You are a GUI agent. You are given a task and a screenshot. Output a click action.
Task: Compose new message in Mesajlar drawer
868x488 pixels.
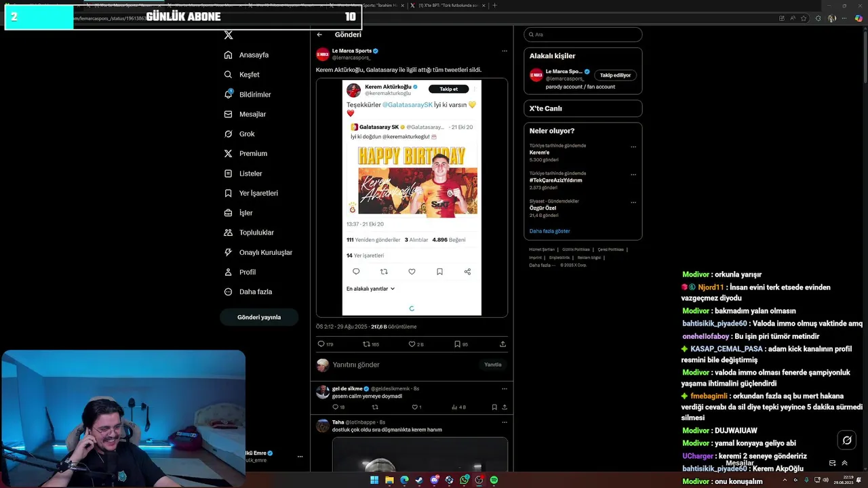click(x=833, y=464)
